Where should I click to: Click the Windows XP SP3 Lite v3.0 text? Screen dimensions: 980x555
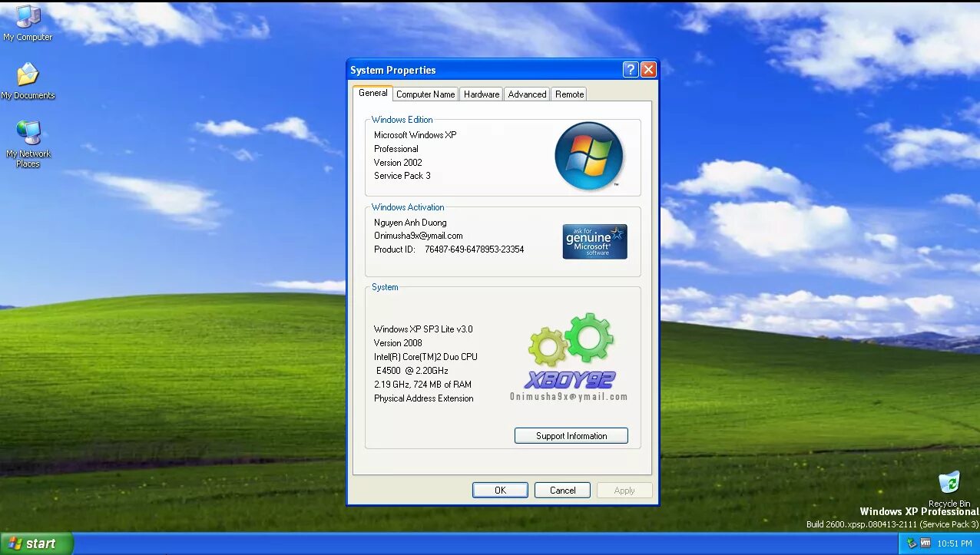[x=424, y=329]
